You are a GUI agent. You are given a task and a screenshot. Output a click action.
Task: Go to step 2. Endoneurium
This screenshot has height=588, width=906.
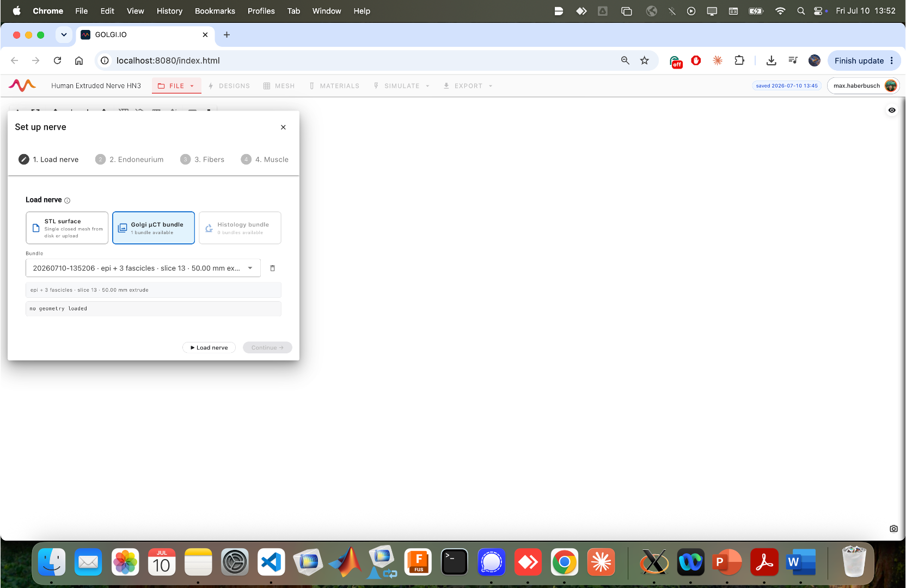[130, 160]
